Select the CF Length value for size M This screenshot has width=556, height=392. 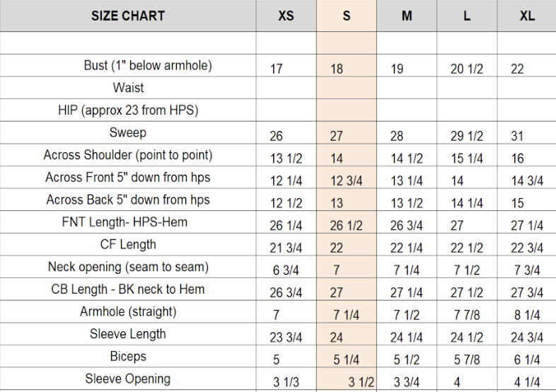click(407, 248)
